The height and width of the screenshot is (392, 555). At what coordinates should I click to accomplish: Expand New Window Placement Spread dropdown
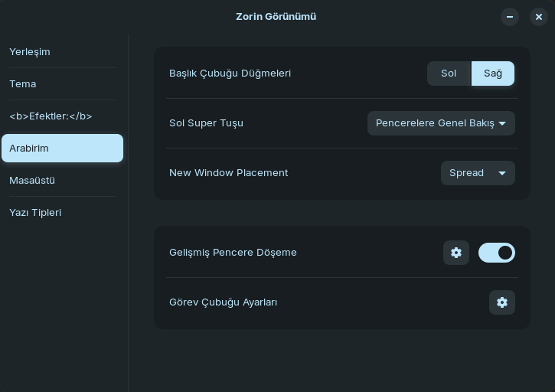click(x=477, y=173)
